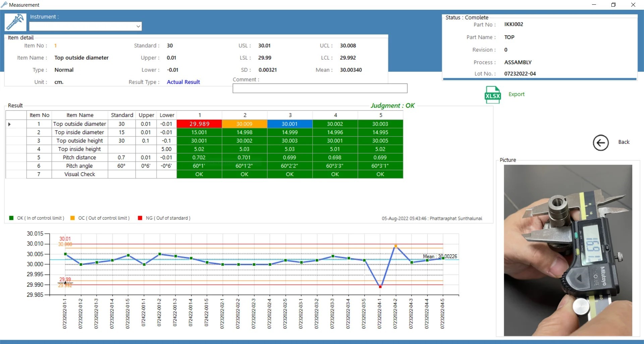Select the red 29.989 result cell
The width and height of the screenshot is (644, 344).
point(199,124)
